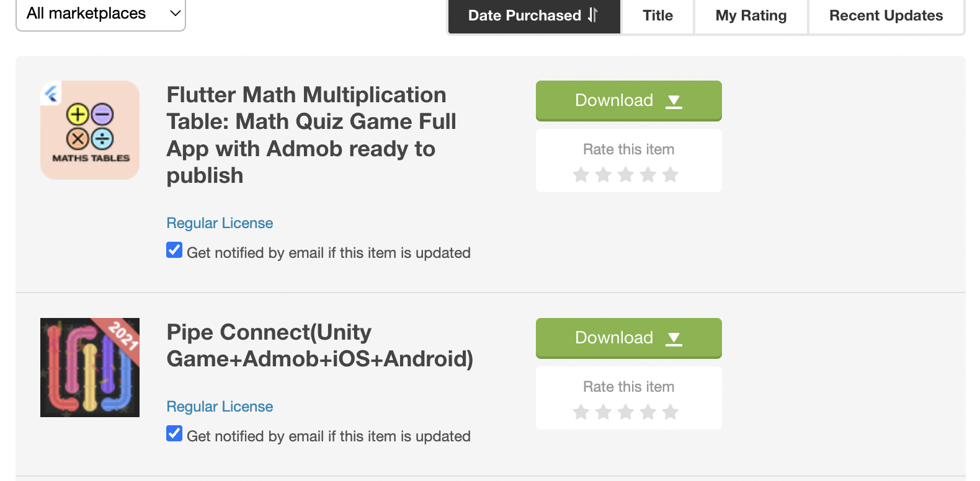Sort purchases by Title
980x481 pixels.
[x=657, y=15]
